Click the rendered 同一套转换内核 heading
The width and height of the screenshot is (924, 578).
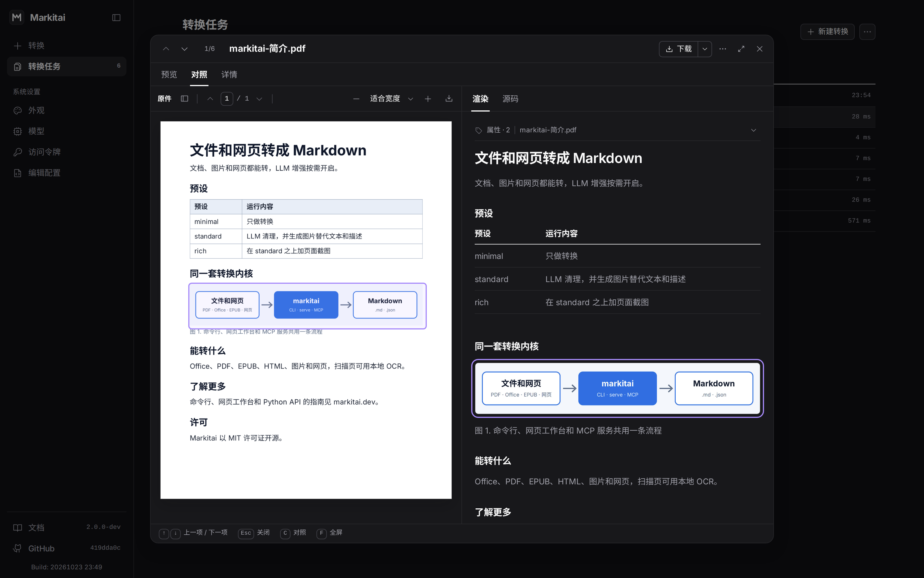[507, 346]
